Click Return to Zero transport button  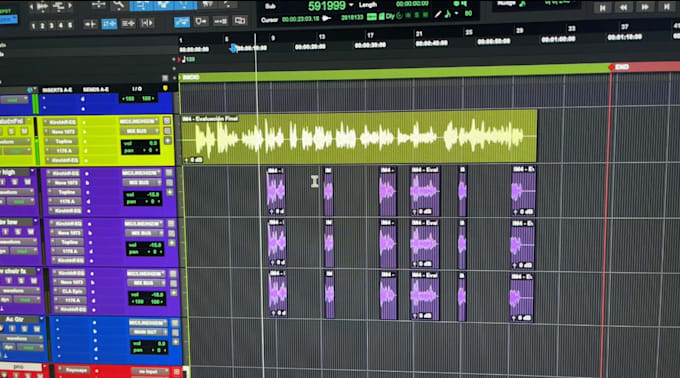coord(602,8)
